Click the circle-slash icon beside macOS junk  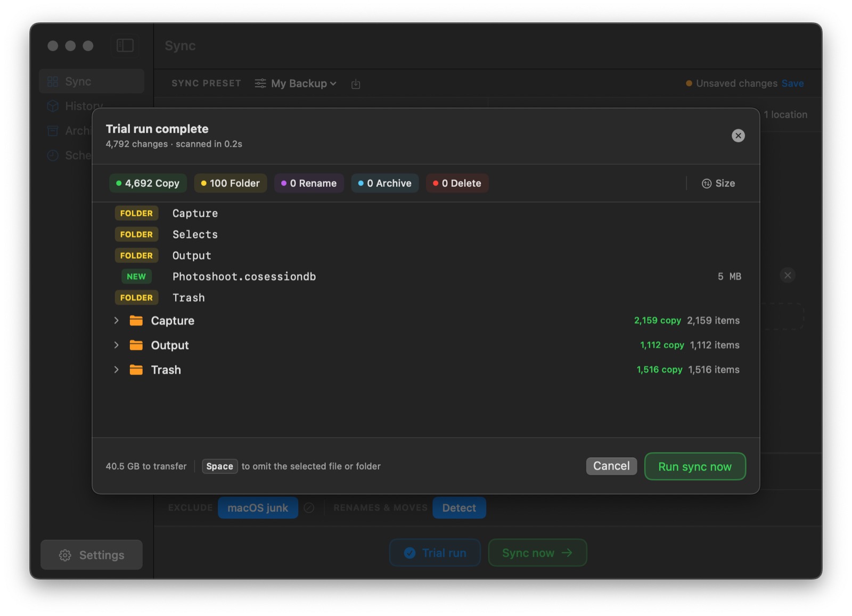click(x=309, y=508)
